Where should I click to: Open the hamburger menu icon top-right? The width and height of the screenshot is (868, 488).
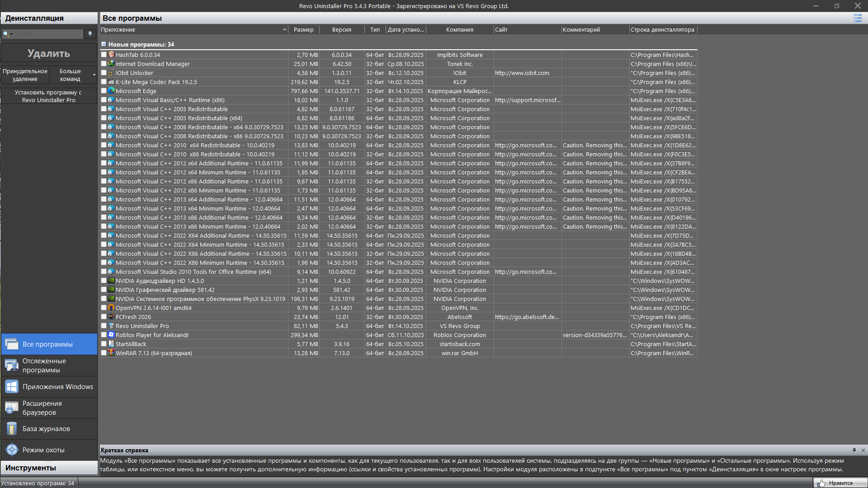pyautogui.click(x=857, y=18)
